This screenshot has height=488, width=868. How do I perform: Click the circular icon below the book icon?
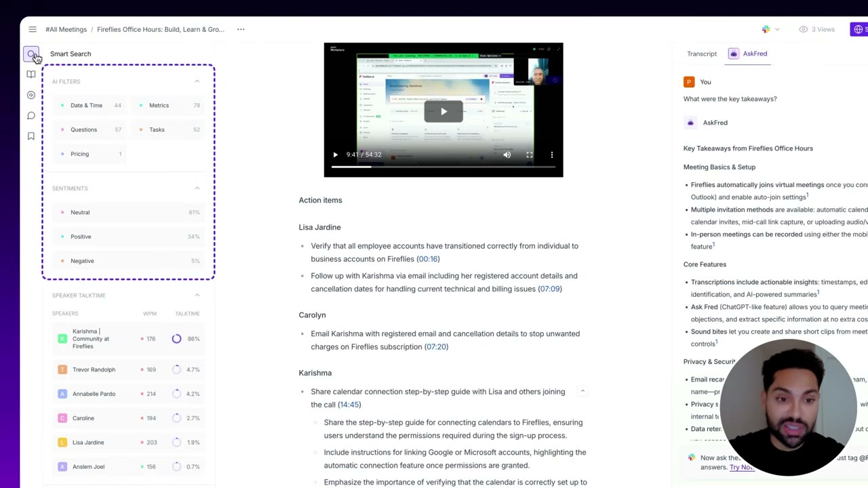click(31, 95)
